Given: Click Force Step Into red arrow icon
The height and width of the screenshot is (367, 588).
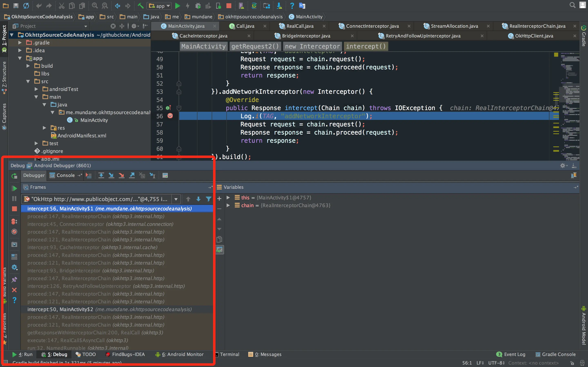Looking at the screenshot, I should click(x=121, y=175).
